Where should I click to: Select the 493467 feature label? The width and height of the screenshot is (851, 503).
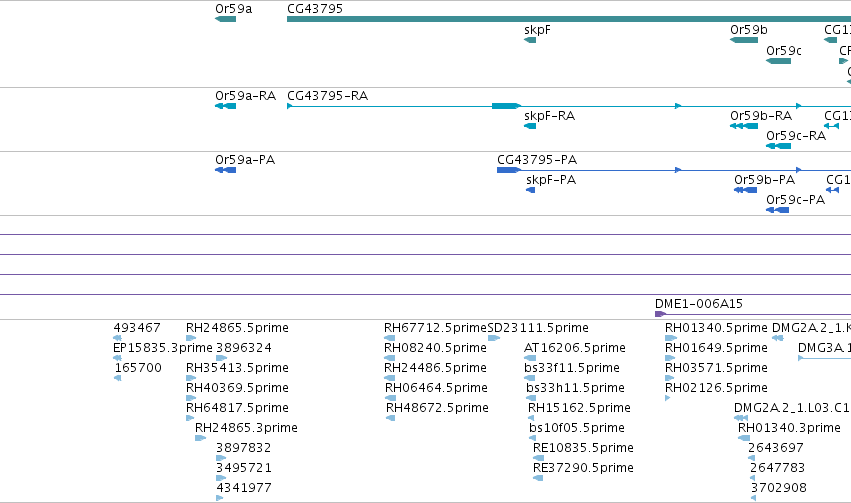pos(137,328)
